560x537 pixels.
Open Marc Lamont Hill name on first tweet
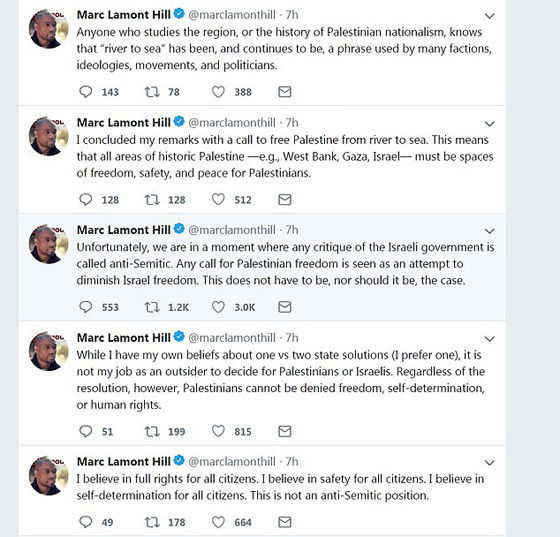coord(124,15)
